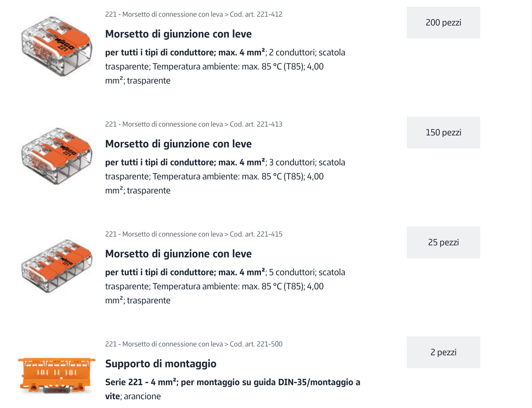The width and height of the screenshot is (532, 408).
Task: Open the 221-412 'Morsetto di giunzione con leve' title
Action: tap(178, 34)
